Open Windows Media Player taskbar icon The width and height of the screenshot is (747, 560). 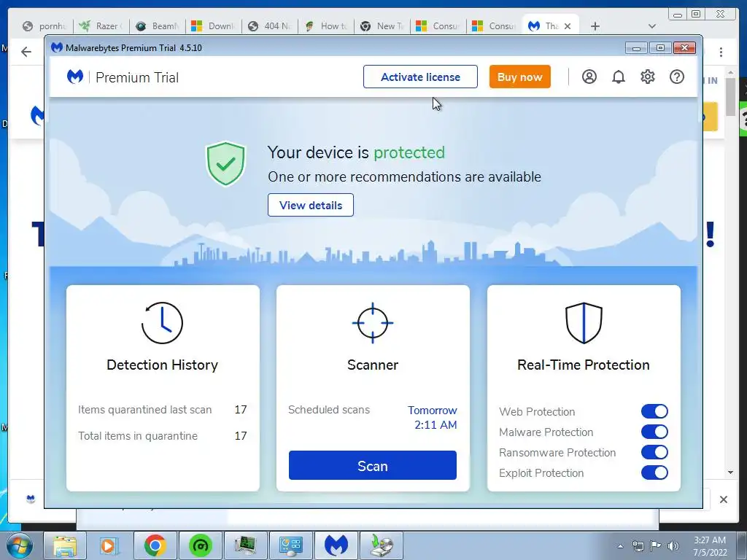coord(109,545)
